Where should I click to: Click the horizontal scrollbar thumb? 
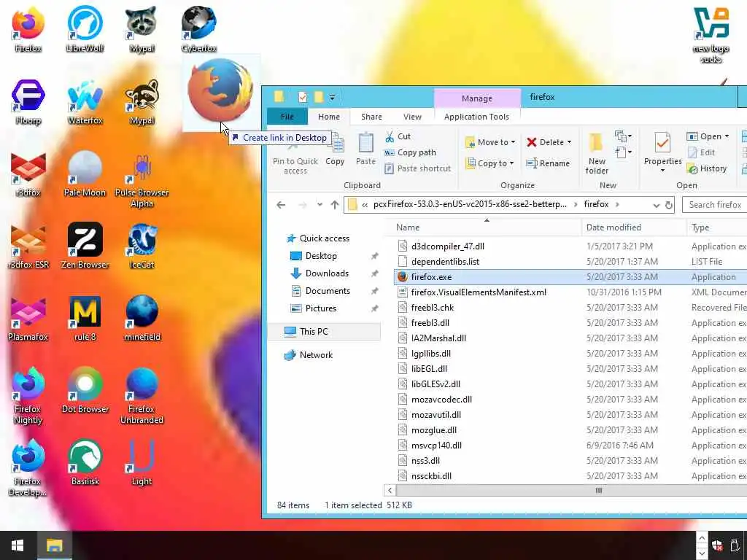(x=599, y=490)
